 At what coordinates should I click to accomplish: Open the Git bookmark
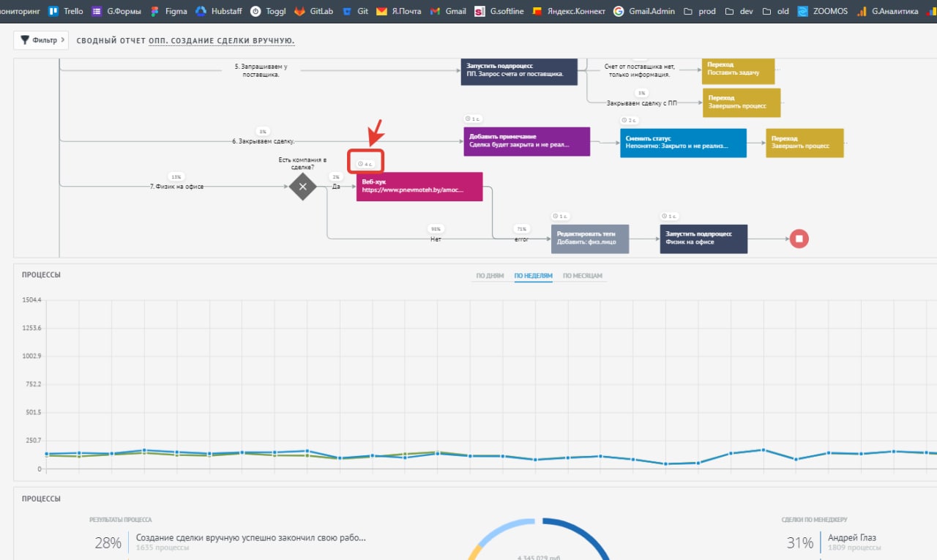coord(356,11)
